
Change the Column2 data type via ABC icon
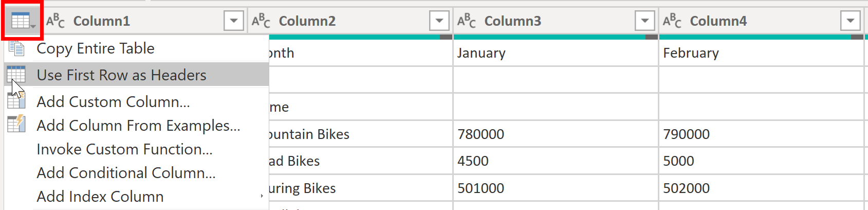261,21
